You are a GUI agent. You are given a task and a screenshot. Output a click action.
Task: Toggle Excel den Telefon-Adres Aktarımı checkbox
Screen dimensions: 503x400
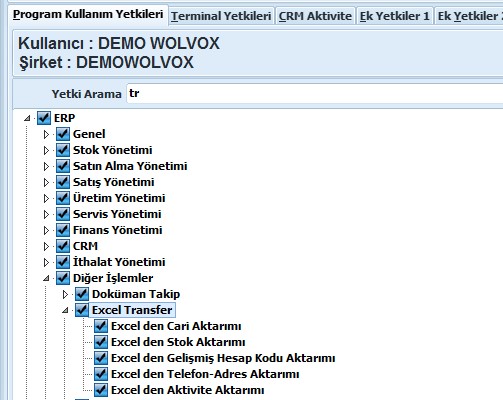[101, 374]
